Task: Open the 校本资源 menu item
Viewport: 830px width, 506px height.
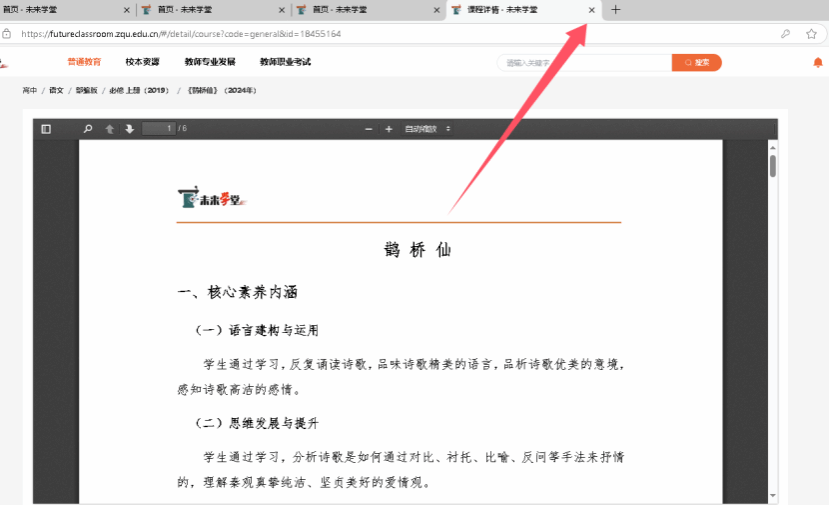Action: (x=142, y=62)
